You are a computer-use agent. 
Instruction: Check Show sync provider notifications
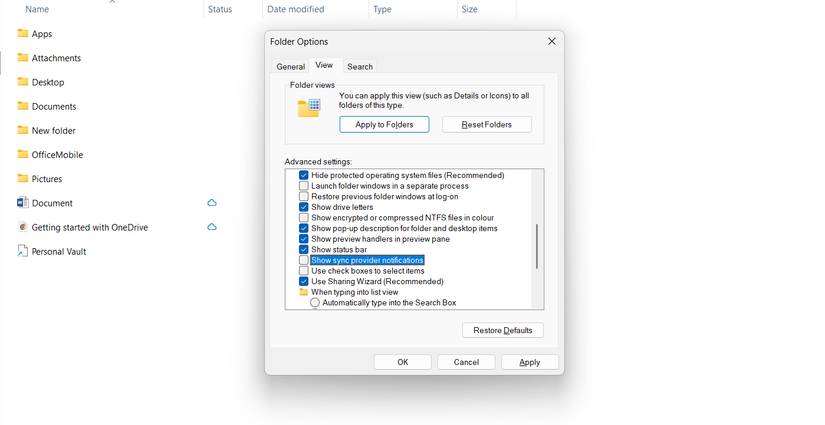[304, 260]
